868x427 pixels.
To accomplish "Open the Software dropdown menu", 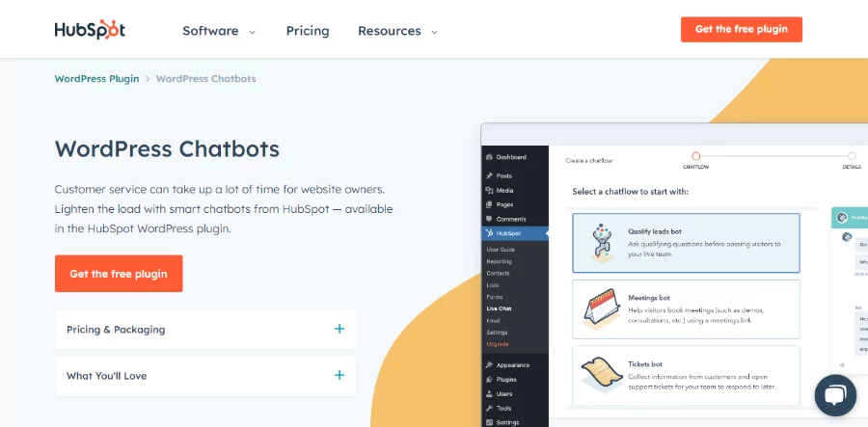I will [x=219, y=31].
